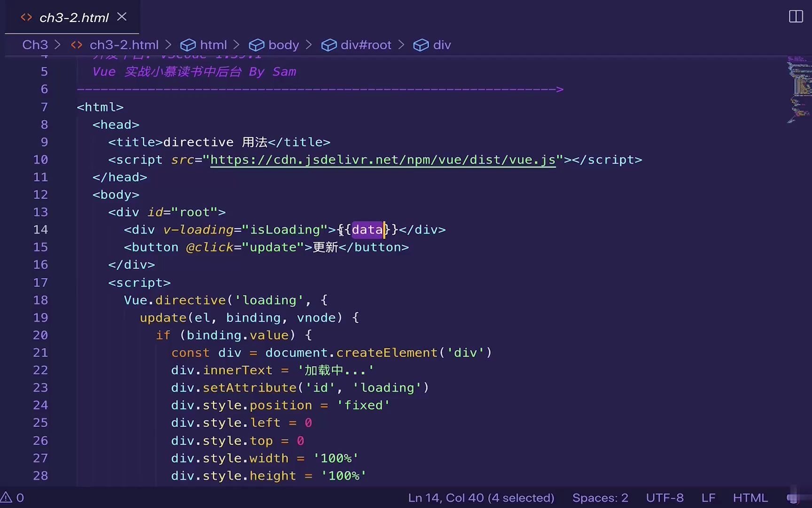Click line number 18 in the gutter
The image size is (812, 508).
pyautogui.click(x=40, y=300)
